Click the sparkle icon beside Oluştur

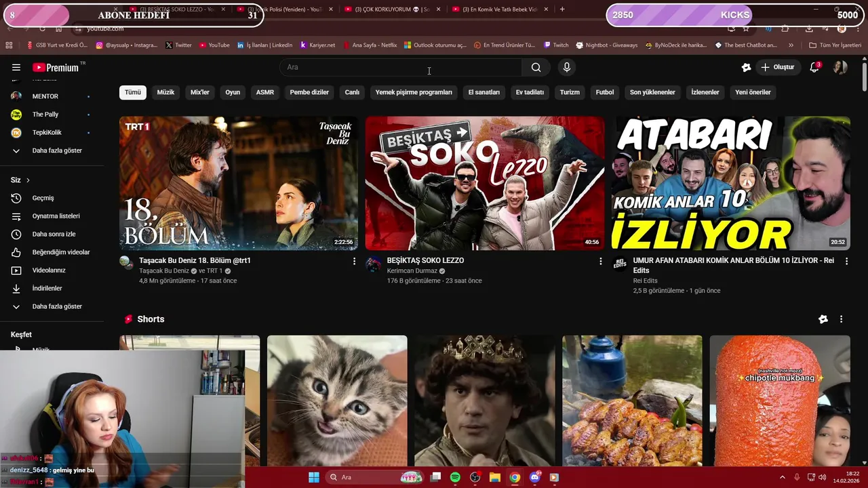(746, 67)
